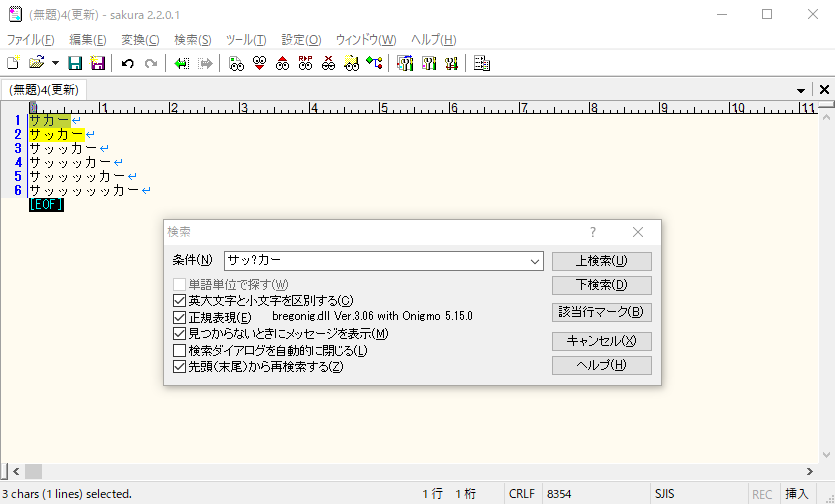Toggle the case-sensitive search checkbox

click(180, 300)
